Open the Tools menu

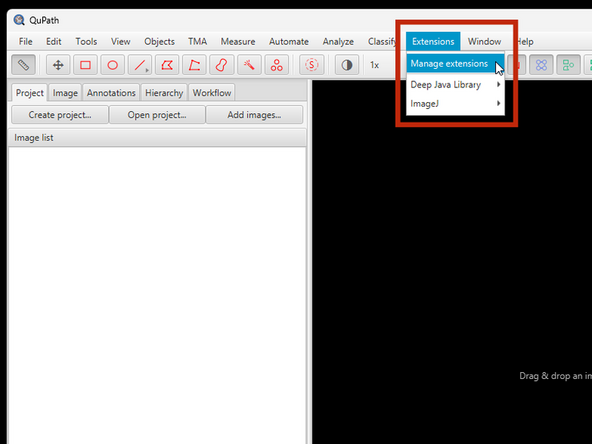86,42
